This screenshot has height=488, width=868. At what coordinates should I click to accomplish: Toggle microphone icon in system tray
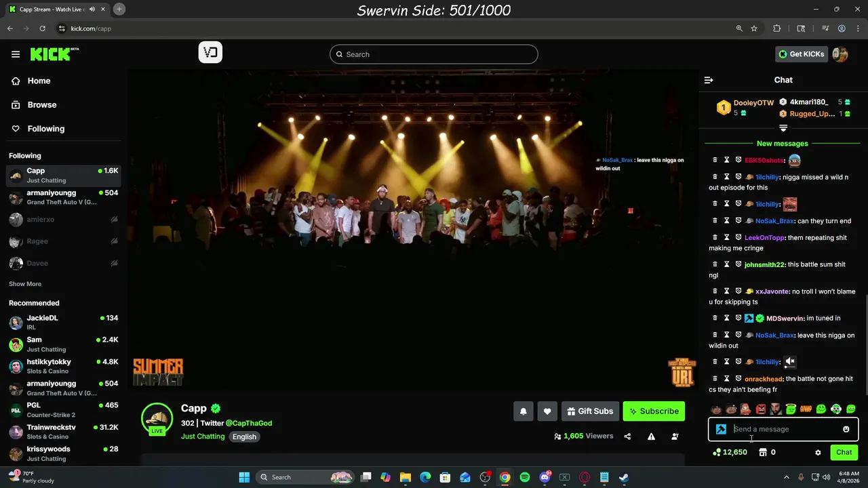click(801, 477)
